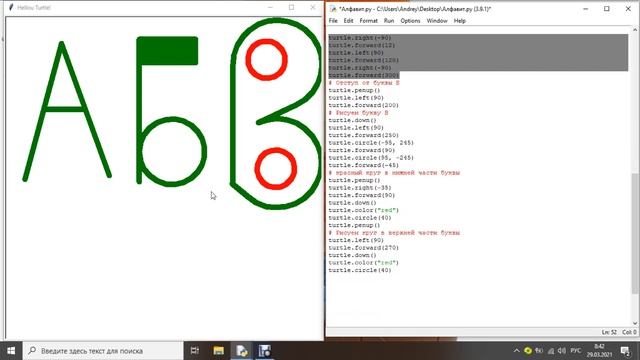Place cursor on the highlighted 'turtle.forward(300)' line
The height and width of the screenshot is (360, 640).
point(364,76)
